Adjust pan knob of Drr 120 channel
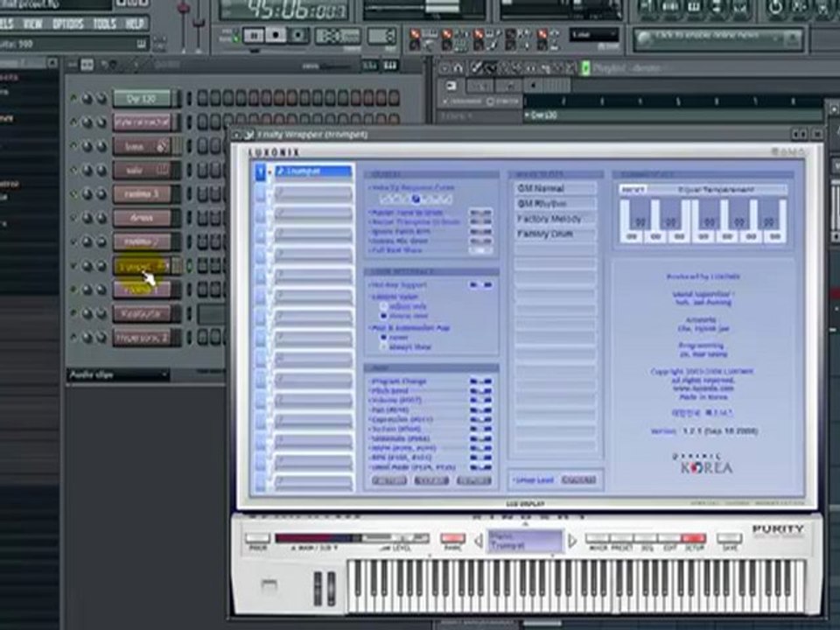This screenshot has width=840, height=630. tap(87, 99)
